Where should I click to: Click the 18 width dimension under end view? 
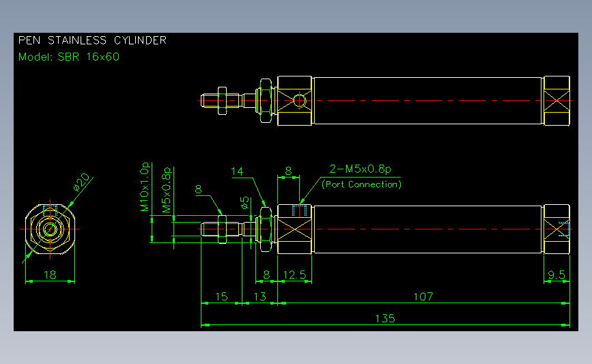tap(50, 275)
